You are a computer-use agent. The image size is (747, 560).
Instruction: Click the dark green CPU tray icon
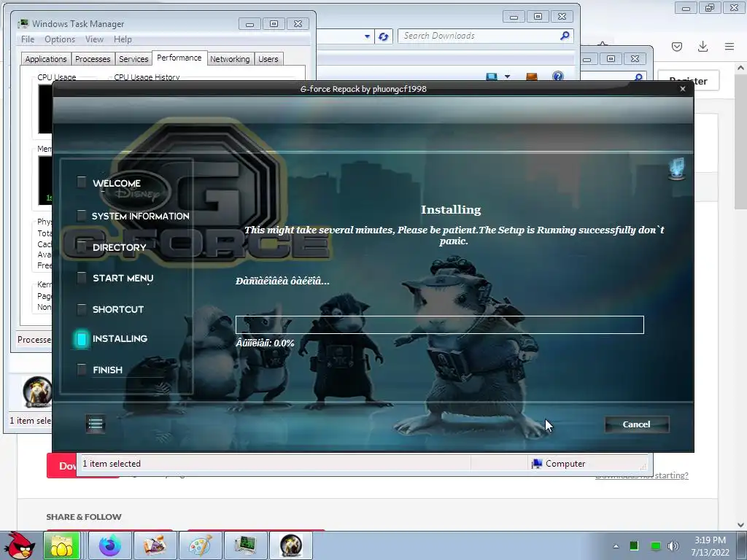pos(634,546)
